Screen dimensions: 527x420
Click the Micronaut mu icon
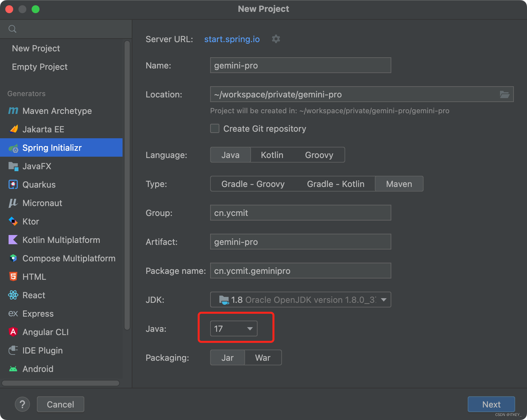coord(13,203)
